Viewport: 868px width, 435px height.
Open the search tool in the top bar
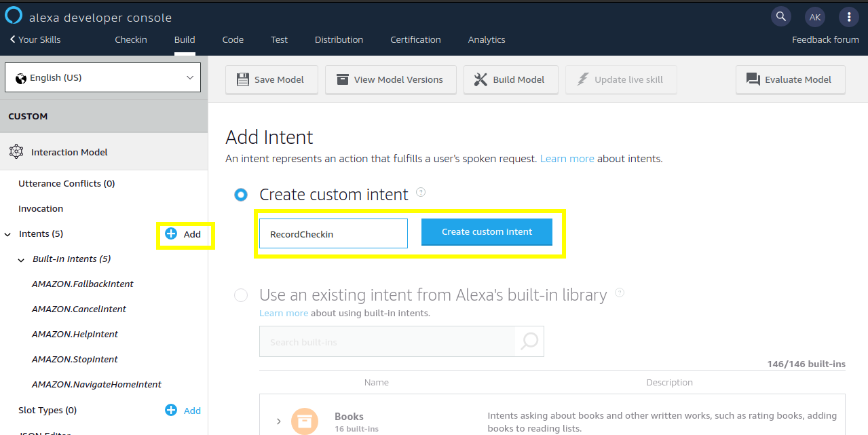(x=780, y=16)
